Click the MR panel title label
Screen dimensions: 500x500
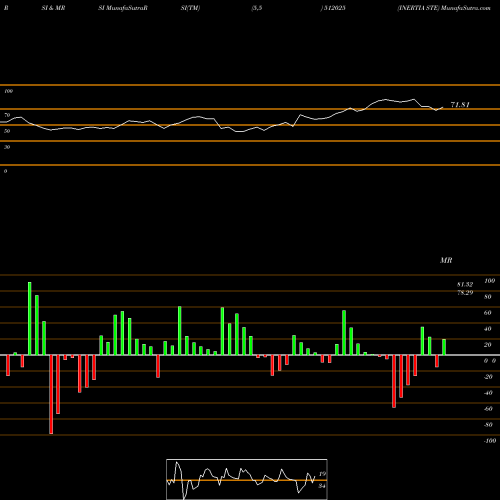(446, 260)
